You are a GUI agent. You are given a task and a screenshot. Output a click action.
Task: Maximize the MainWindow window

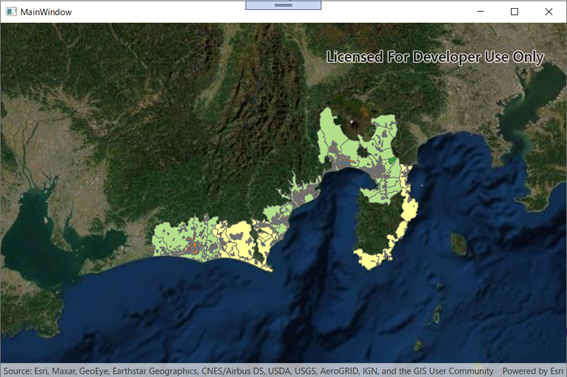click(514, 12)
